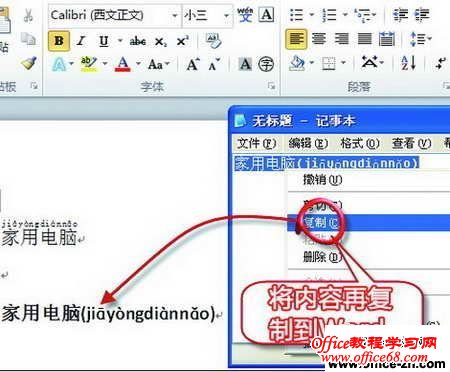Click the Borders icon
Screen dimensions: 450x372
pyautogui.click(x=329, y=63)
